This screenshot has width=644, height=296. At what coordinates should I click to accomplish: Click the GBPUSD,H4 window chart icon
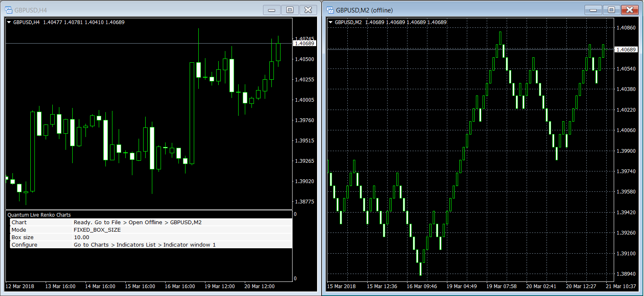point(8,10)
